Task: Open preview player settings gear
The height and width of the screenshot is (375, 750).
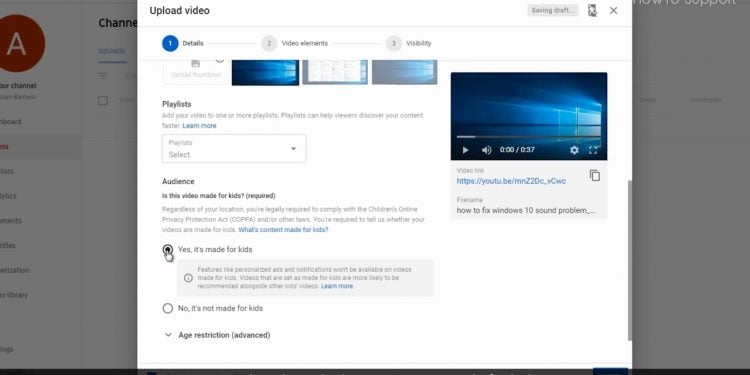Action: tap(574, 150)
